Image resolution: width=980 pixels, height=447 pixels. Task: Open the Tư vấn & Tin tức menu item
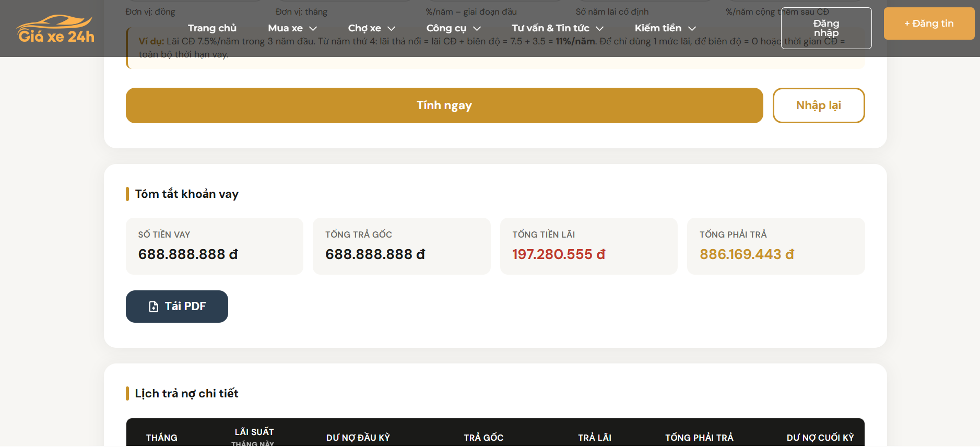(550, 28)
